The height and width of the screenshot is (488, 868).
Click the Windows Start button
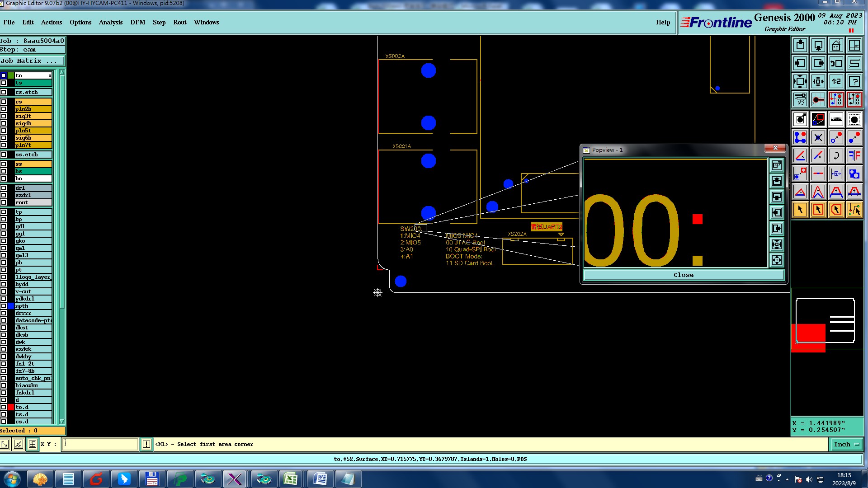coord(12,479)
